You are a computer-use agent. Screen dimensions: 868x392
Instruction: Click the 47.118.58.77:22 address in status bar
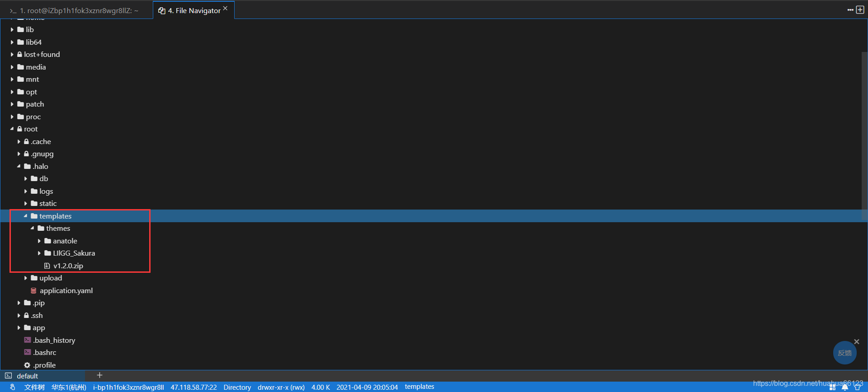pyautogui.click(x=193, y=387)
